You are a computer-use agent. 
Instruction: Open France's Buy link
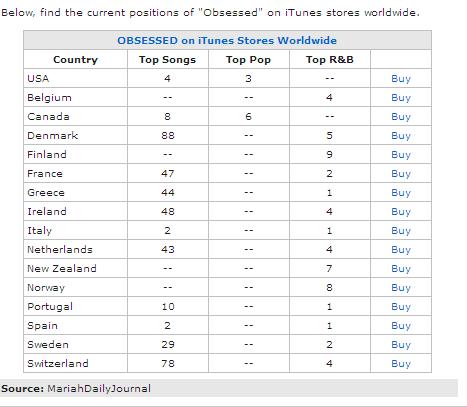point(401,174)
